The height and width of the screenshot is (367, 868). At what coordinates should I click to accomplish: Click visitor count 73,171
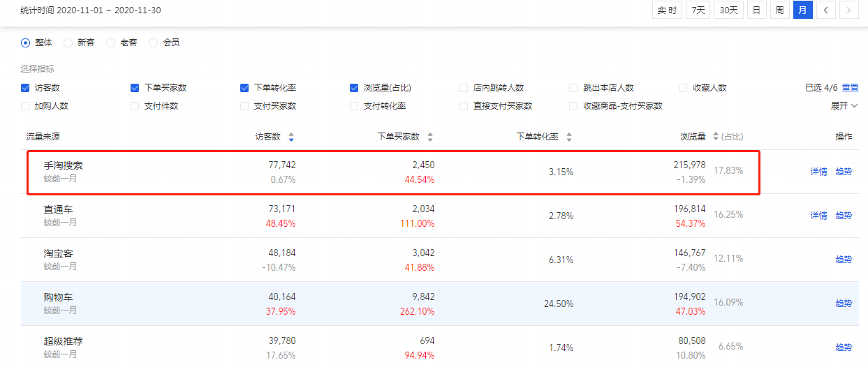(x=281, y=209)
